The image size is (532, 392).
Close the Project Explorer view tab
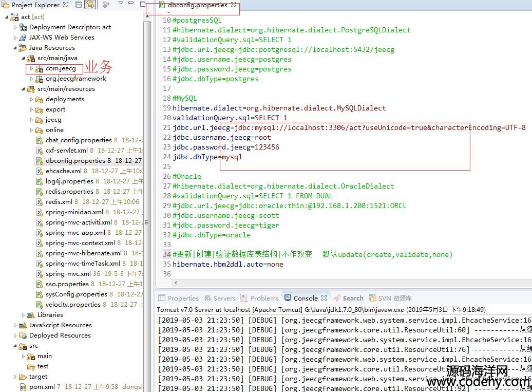coord(66,5)
